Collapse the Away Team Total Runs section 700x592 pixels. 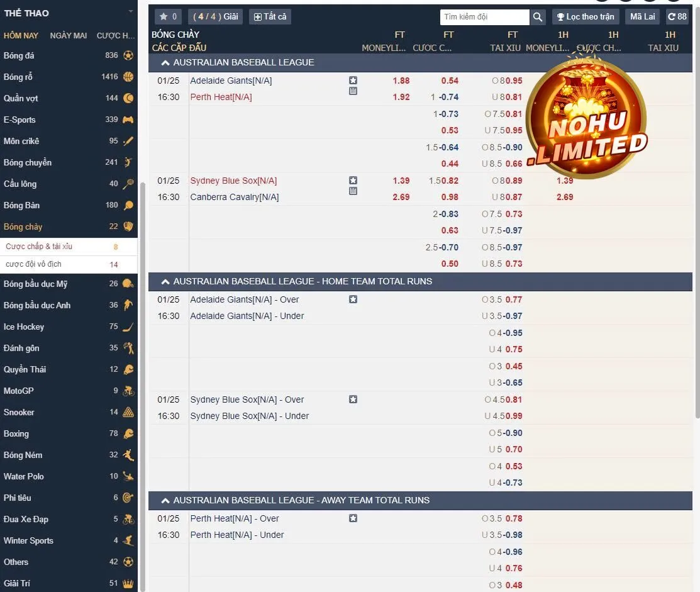click(165, 501)
